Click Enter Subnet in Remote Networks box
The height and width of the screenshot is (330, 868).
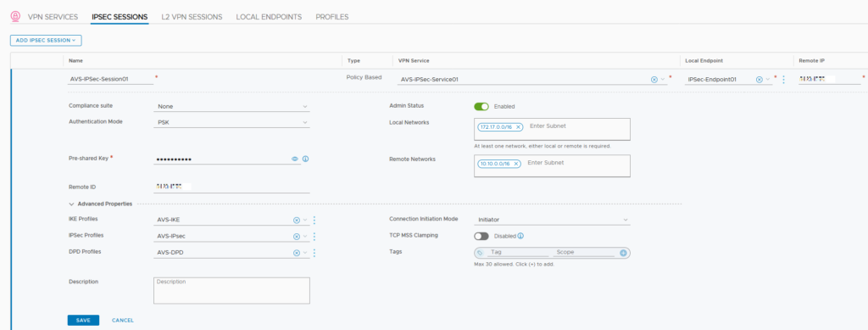point(546,163)
